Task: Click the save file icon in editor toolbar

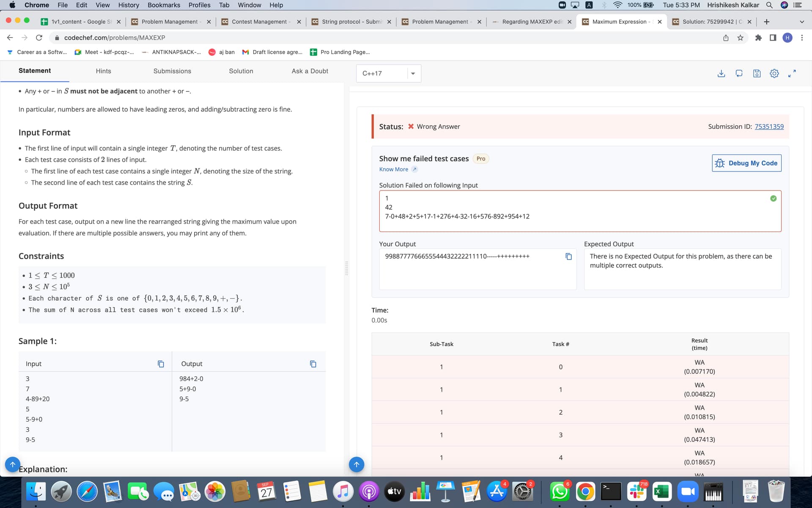Action: pos(757,73)
